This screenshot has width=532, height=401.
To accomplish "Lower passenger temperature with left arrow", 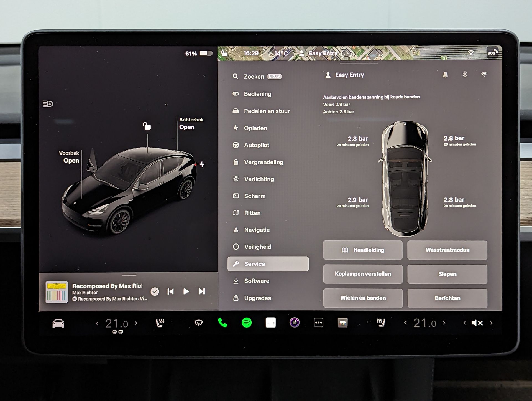I will click(405, 323).
